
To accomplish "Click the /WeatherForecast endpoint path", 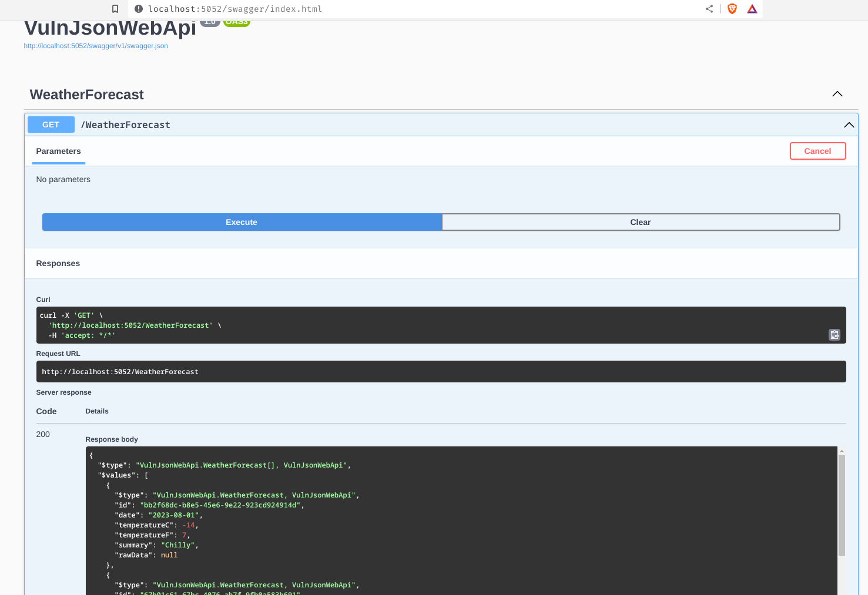I will click(x=126, y=125).
